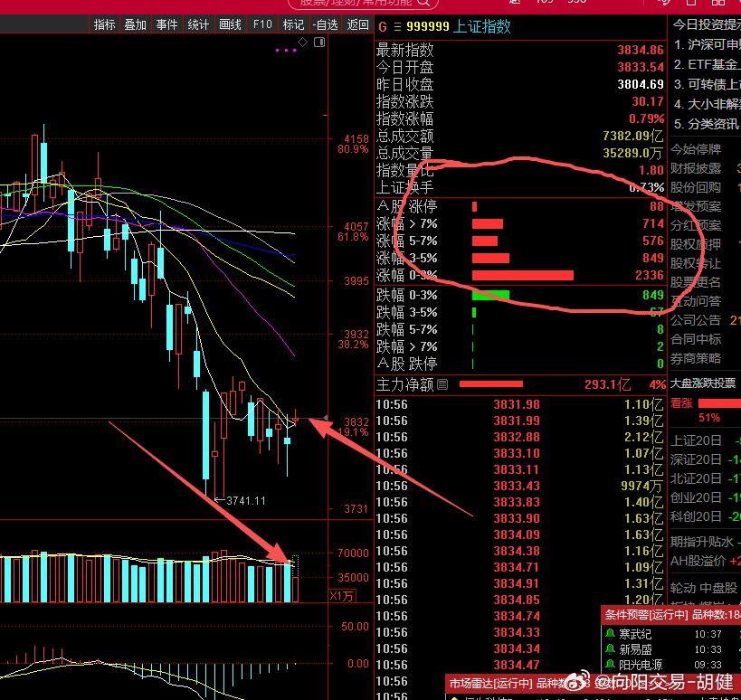Open the 统计 statistics menu
This screenshot has height=700, width=741.
(198, 24)
